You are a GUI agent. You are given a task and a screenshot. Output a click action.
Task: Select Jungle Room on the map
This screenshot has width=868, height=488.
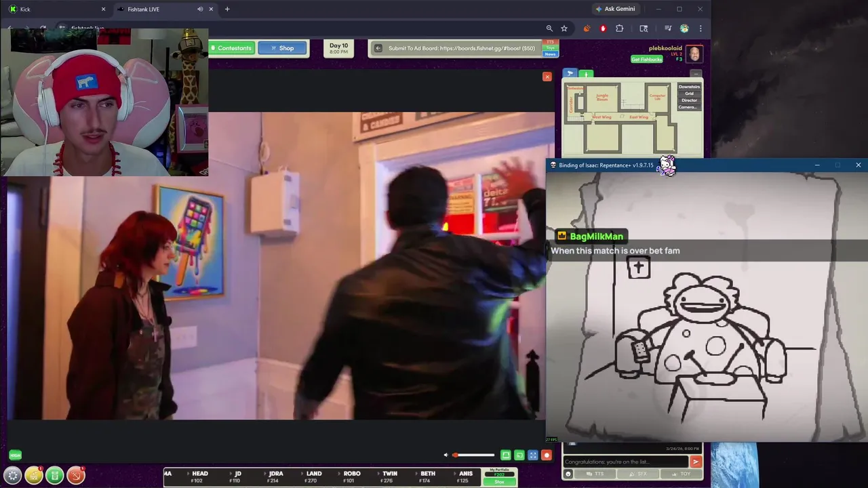[x=602, y=98]
